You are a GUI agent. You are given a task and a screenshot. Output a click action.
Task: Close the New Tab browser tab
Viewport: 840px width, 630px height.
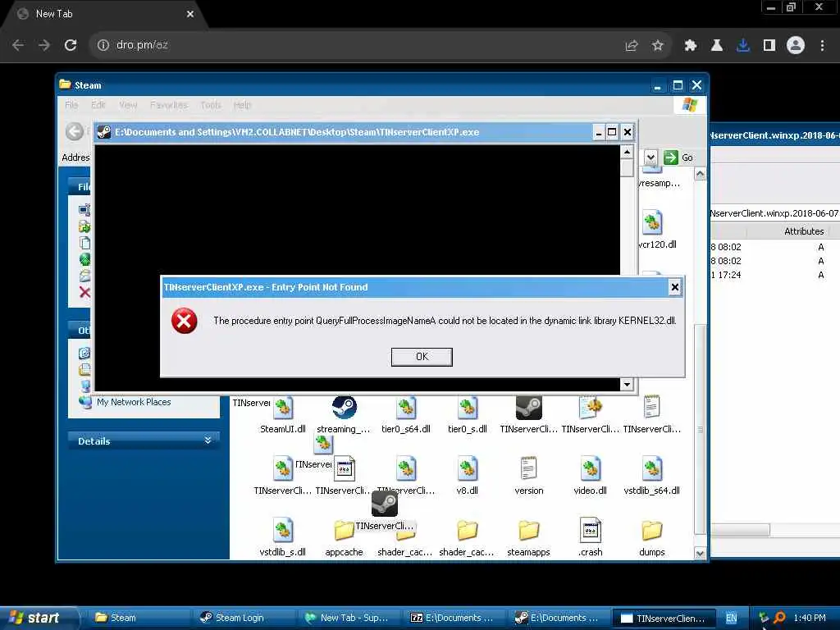(190, 14)
